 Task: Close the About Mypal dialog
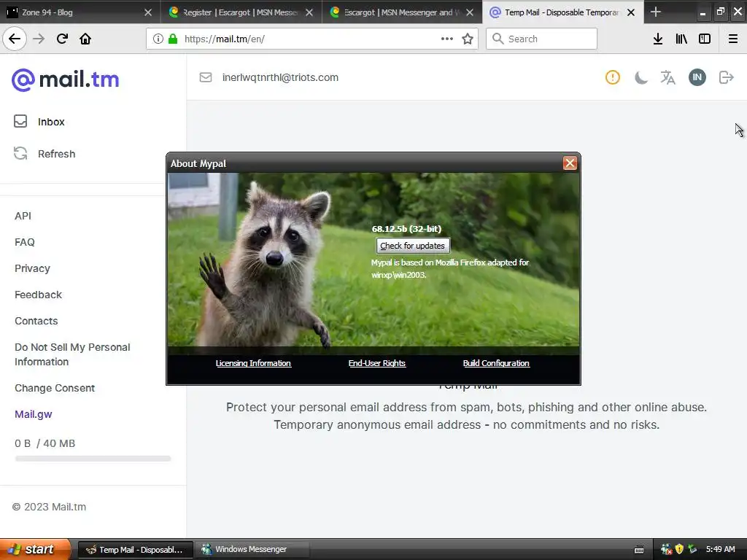tap(570, 163)
